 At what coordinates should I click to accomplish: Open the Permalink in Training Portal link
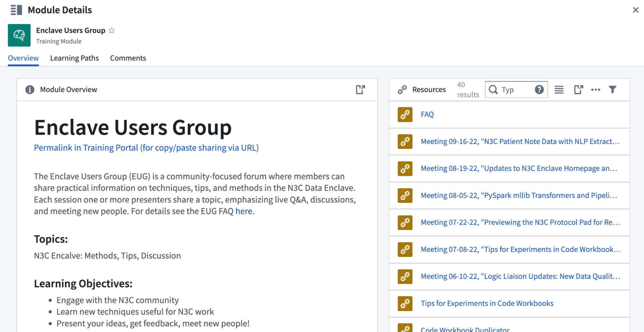point(146,148)
